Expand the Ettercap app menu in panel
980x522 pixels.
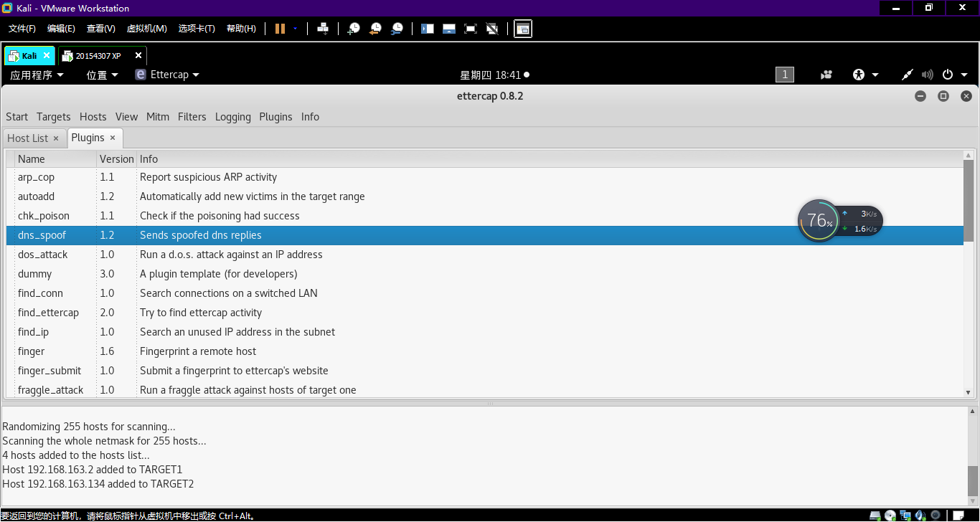[x=167, y=75]
